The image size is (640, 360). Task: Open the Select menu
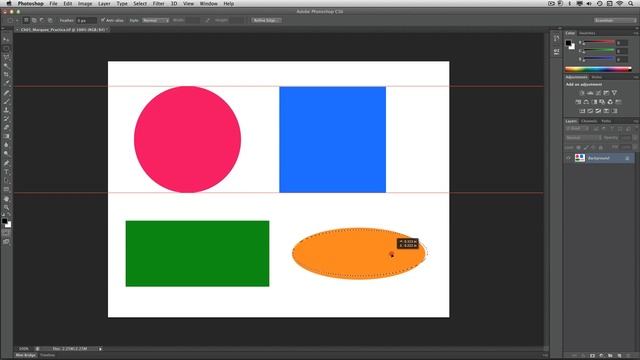pos(140,4)
